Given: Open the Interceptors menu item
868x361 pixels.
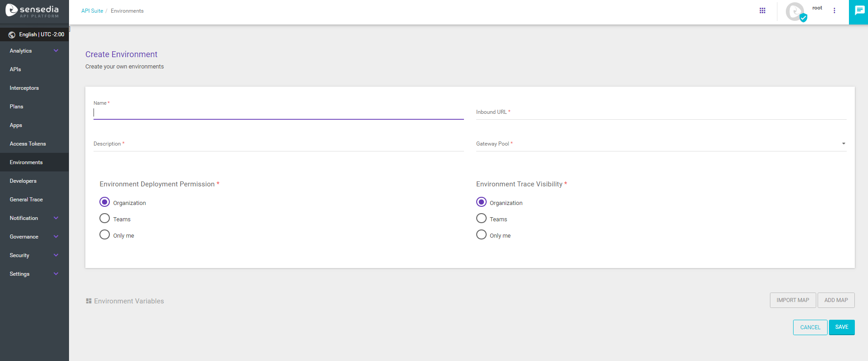Looking at the screenshot, I should (x=24, y=88).
